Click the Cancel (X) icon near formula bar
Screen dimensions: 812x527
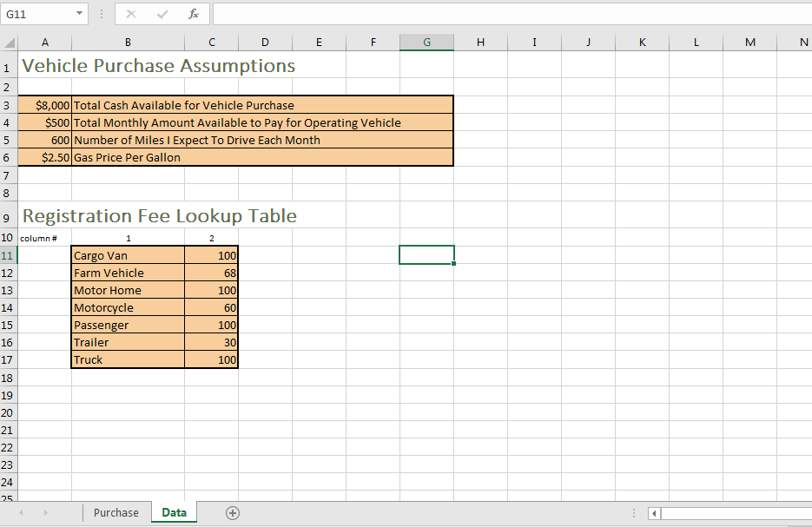click(130, 14)
